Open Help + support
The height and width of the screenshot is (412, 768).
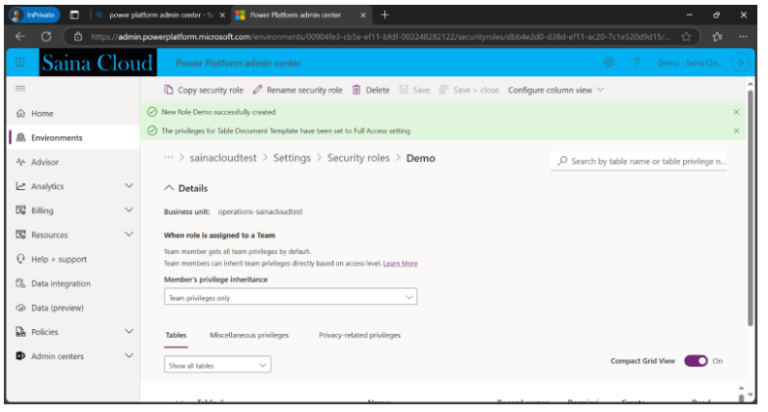coord(59,259)
